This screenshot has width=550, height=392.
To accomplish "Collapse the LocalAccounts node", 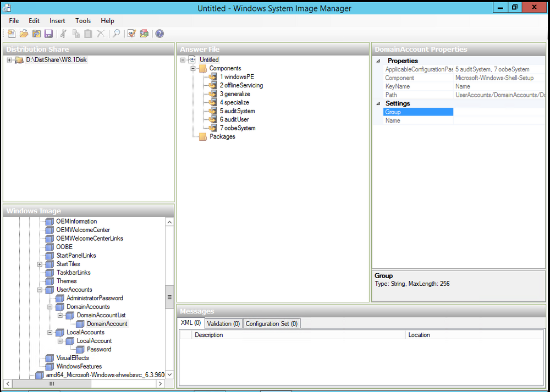I will point(50,333).
